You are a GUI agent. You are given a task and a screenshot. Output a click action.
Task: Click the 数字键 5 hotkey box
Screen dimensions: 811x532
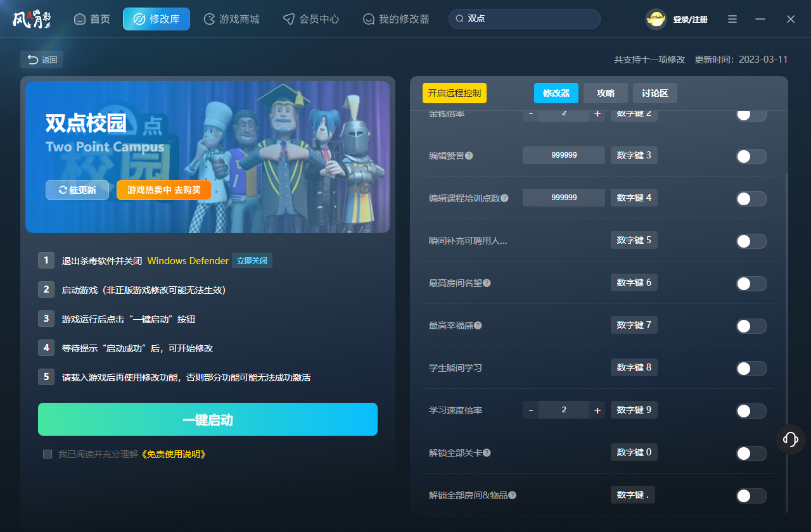[x=634, y=240]
